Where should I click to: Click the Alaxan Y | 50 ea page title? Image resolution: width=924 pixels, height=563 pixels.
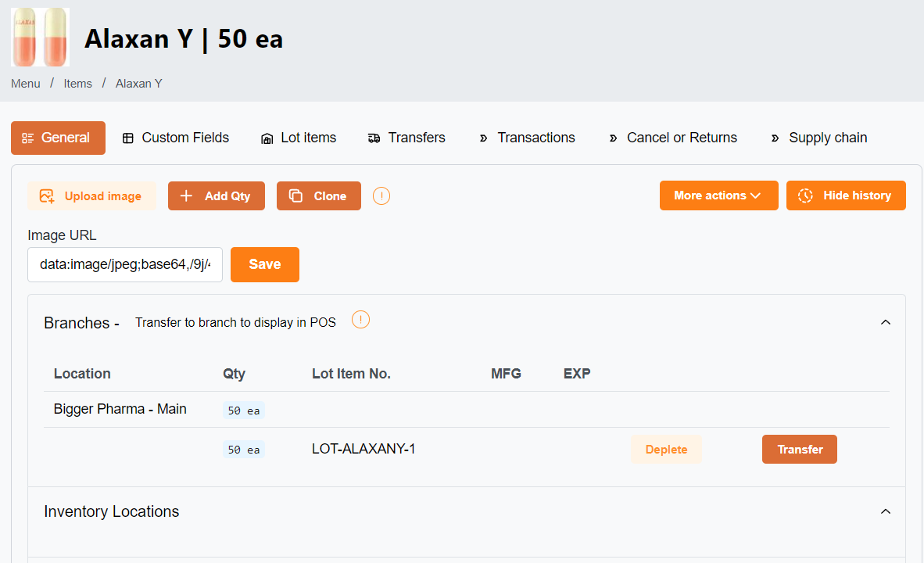(184, 40)
